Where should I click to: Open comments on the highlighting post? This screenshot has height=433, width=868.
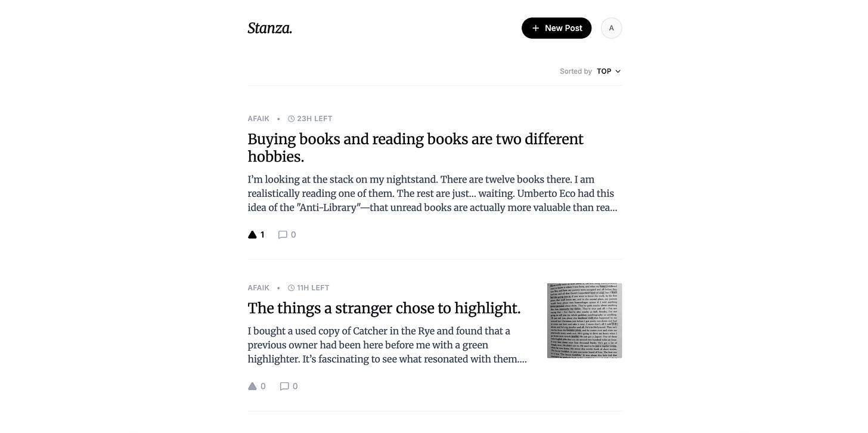[x=284, y=386]
